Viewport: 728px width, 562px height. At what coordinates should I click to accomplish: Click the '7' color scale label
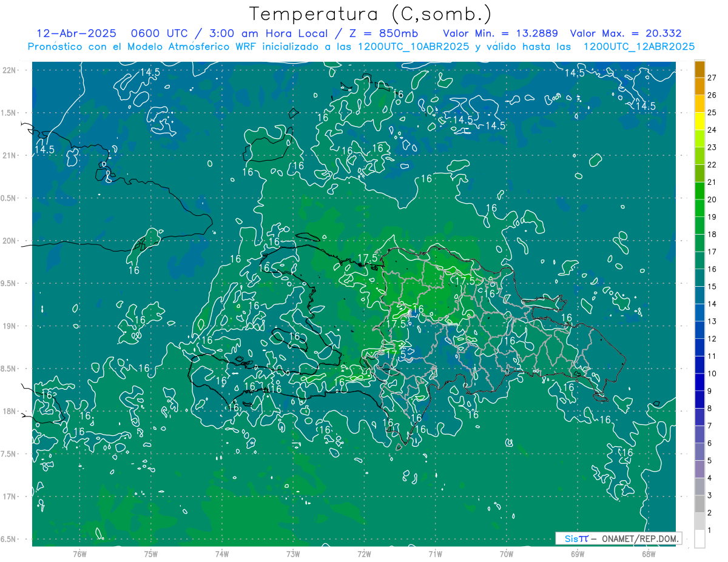click(710, 426)
